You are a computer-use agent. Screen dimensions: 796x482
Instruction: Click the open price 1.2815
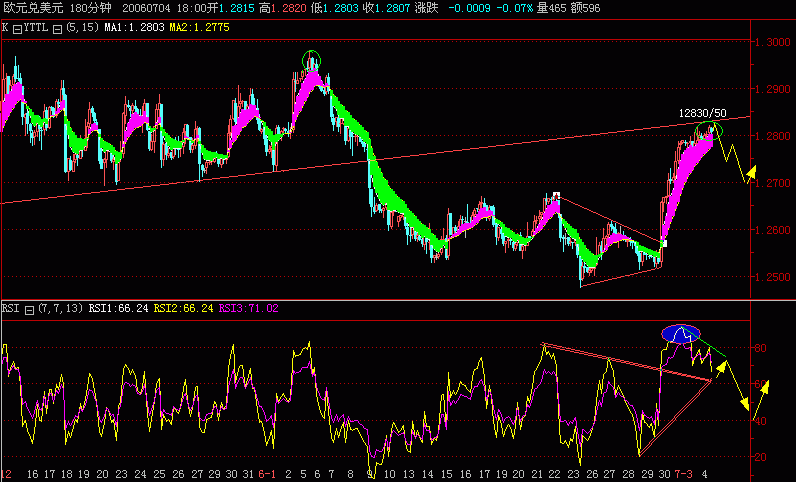pos(237,8)
